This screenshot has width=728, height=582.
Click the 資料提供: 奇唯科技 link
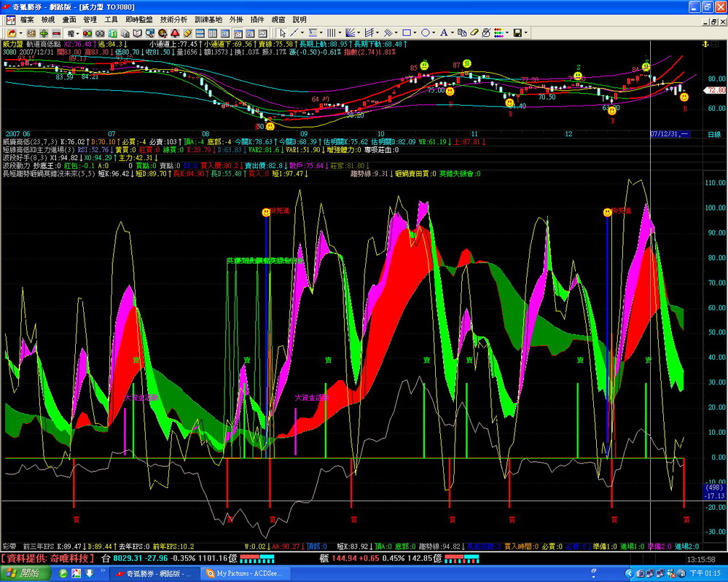coord(47,559)
